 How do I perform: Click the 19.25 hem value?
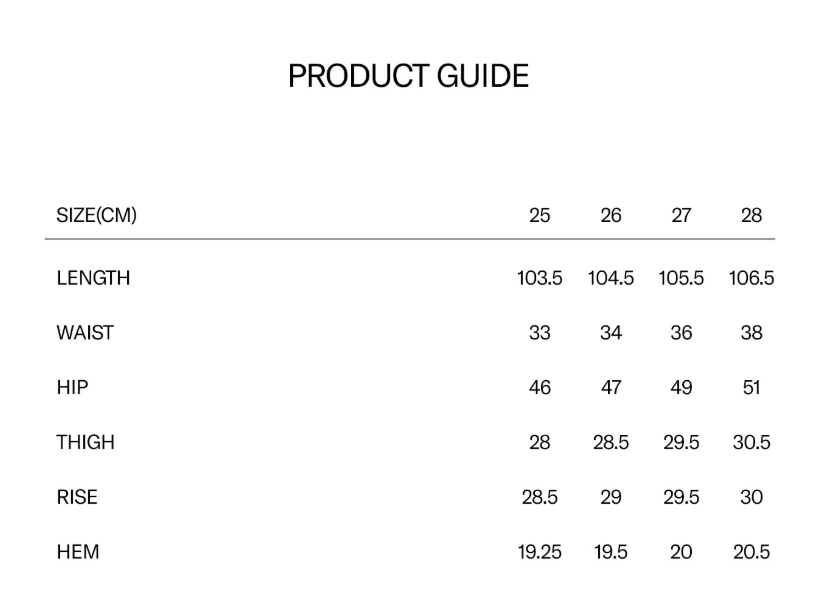[540, 552]
